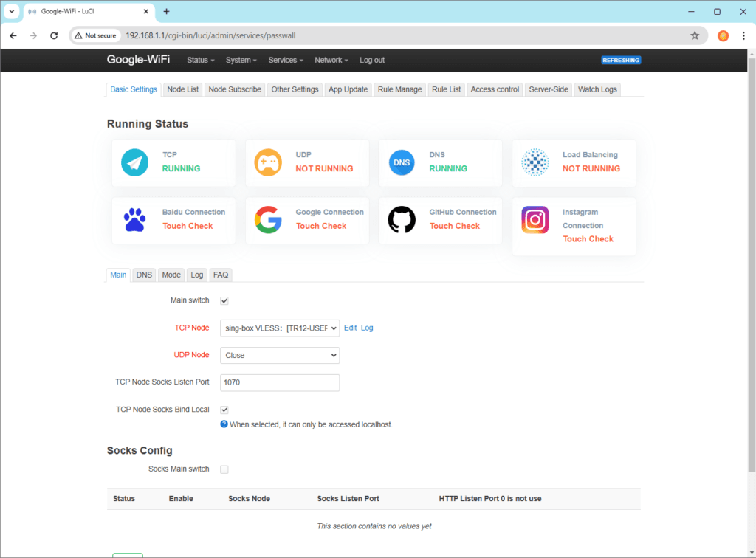756x558 pixels.
Task: Click the blue DNS status icon
Action: pos(402,162)
